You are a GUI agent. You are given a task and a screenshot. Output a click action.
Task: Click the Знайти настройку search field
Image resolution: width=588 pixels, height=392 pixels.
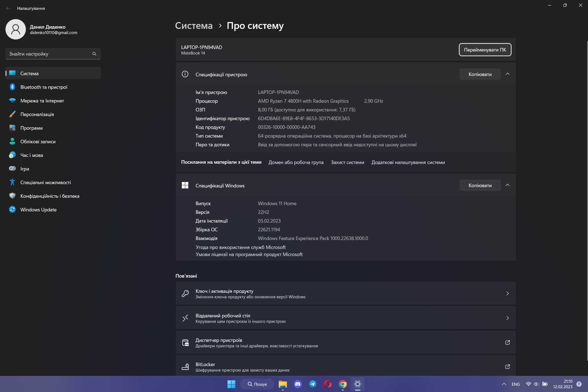[53, 54]
